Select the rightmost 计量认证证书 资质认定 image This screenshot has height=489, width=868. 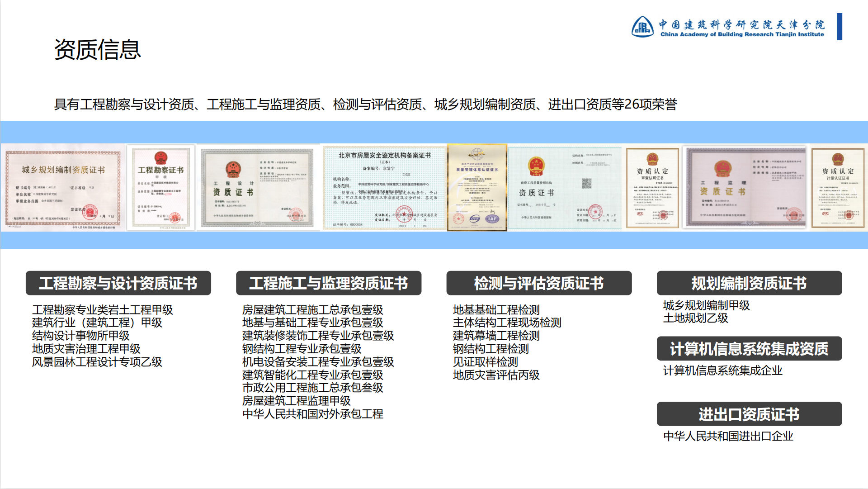coord(838,188)
